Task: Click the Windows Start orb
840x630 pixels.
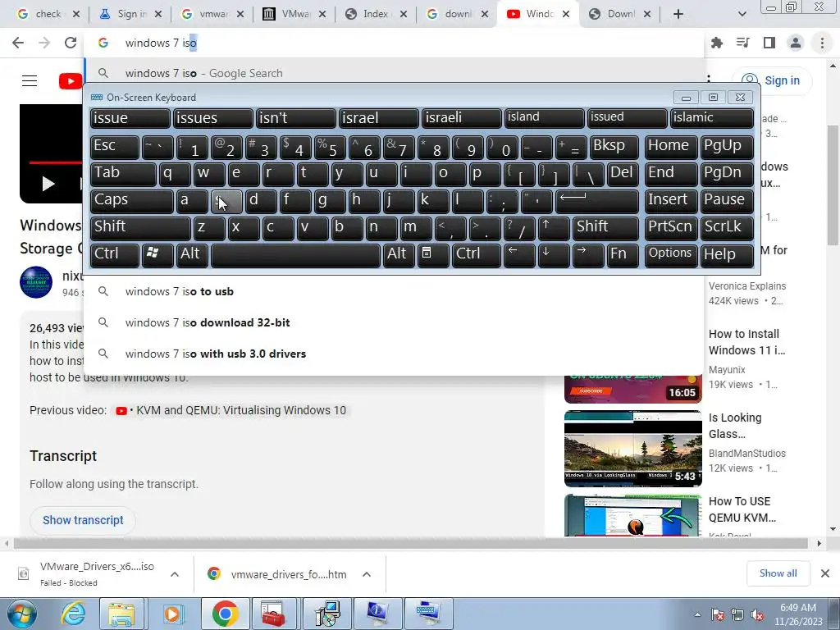Action: pyautogui.click(x=22, y=614)
